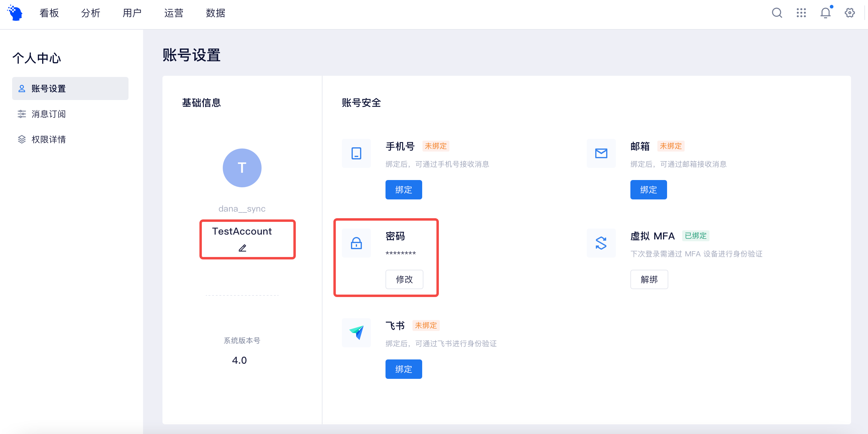Screen dimensions: 868x434
Task: Click the Feishu paper plane icon
Action: click(356, 332)
